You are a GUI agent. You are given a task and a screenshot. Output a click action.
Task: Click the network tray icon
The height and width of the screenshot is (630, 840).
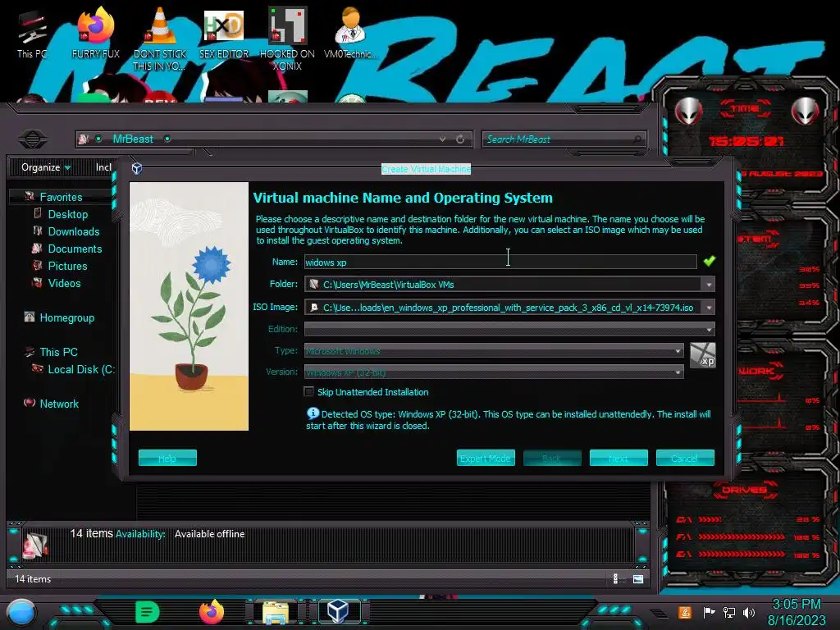click(728, 612)
